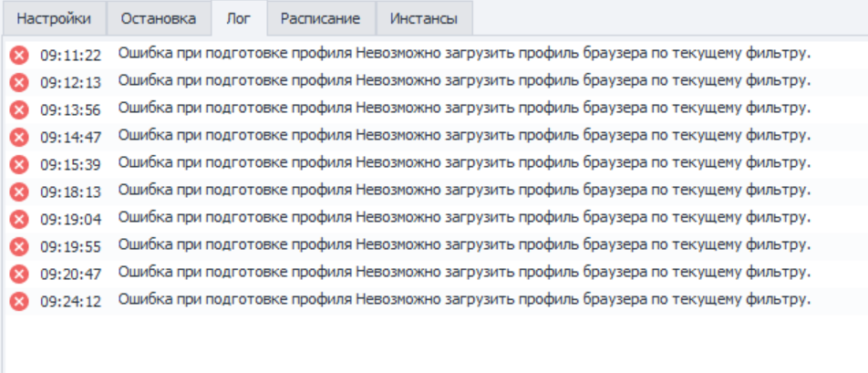Select the 09:19:55 timestamp
This screenshot has height=373, width=868.
(x=71, y=247)
